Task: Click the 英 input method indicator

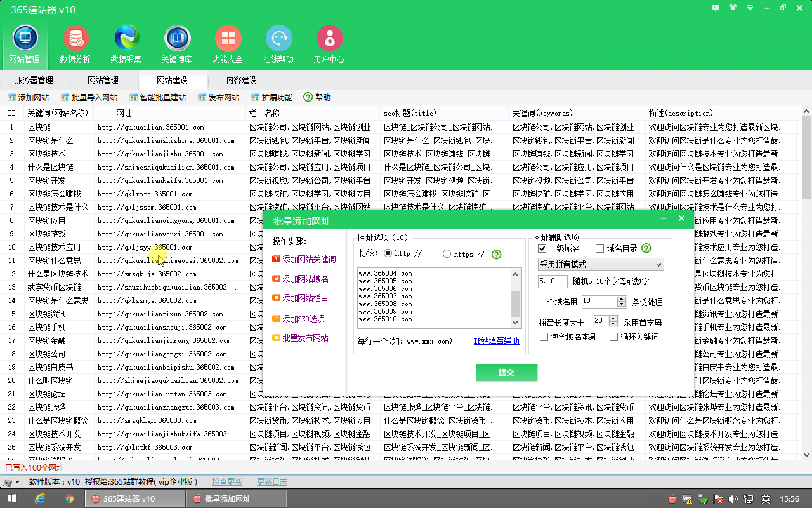Action: click(766, 499)
